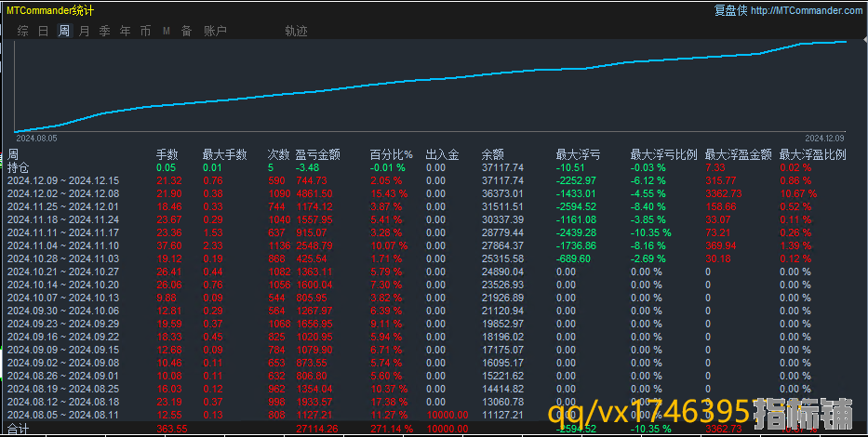Open the 季 quarterly statistics tab
Viewport: 868px width, 437px height.
point(104,31)
